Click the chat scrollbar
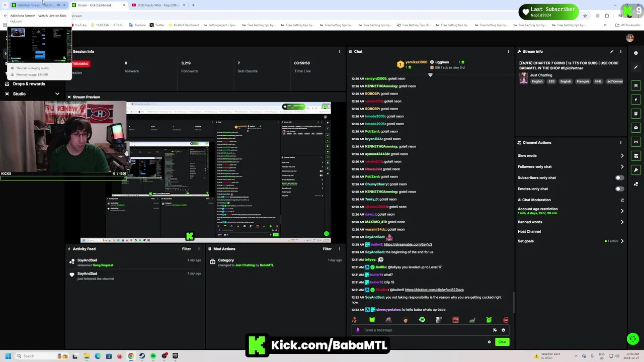The height and width of the screenshot is (362, 644). tap(513, 302)
